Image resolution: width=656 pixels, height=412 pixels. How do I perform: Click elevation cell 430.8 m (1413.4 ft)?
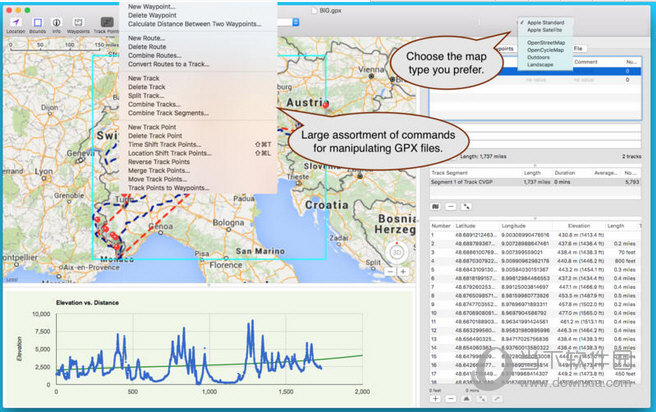click(x=581, y=235)
